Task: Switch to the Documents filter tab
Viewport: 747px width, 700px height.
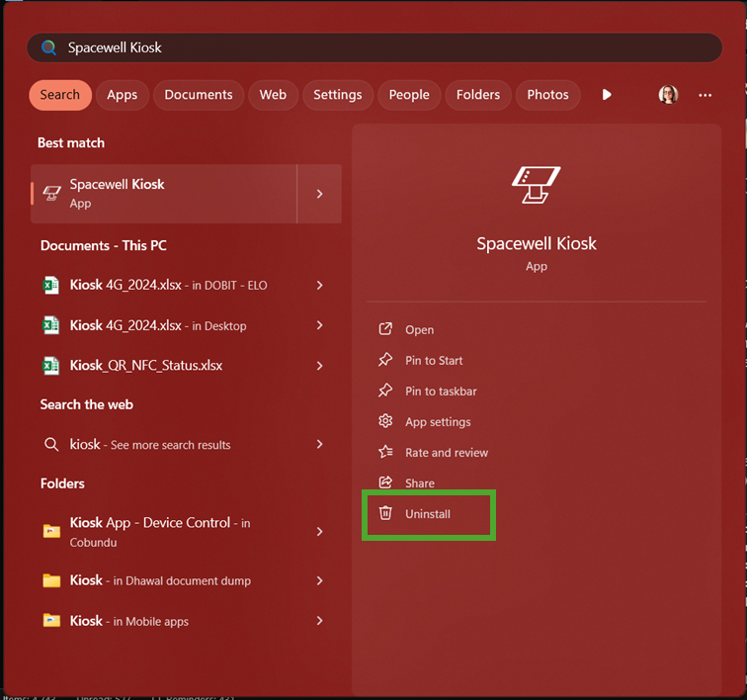Action: [x=199, y=95]
